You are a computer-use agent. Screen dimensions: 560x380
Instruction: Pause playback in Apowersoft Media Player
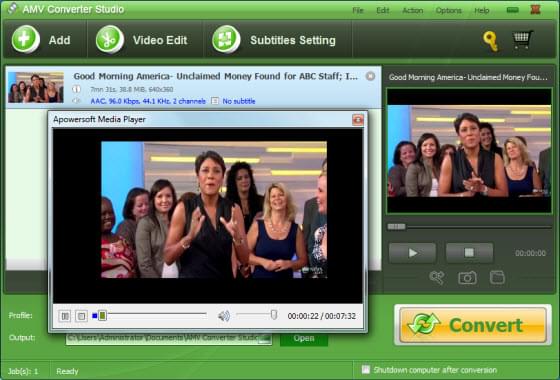coord(65,316)
